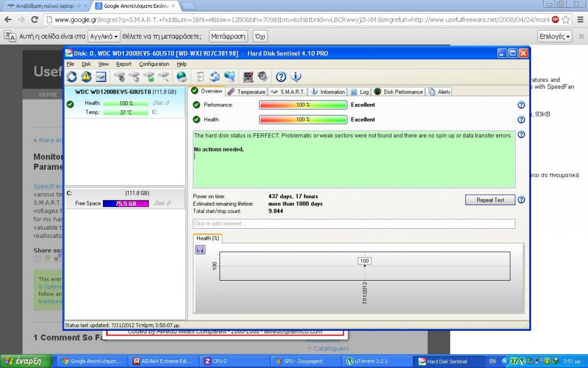Switch to the S.M.A.R.T. tab
The image size is (588, 368).
(x=288, y=92)
